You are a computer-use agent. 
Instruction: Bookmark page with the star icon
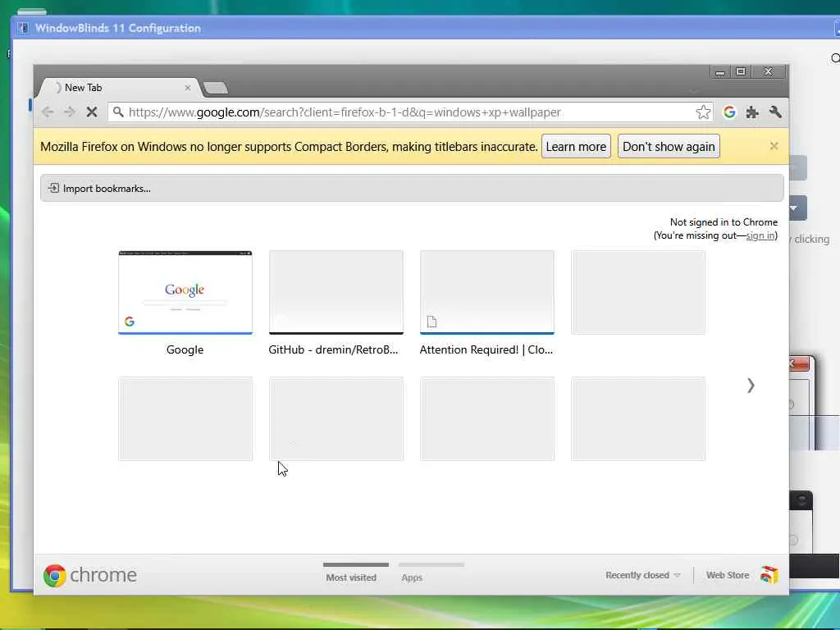click(x=703, y=112)
